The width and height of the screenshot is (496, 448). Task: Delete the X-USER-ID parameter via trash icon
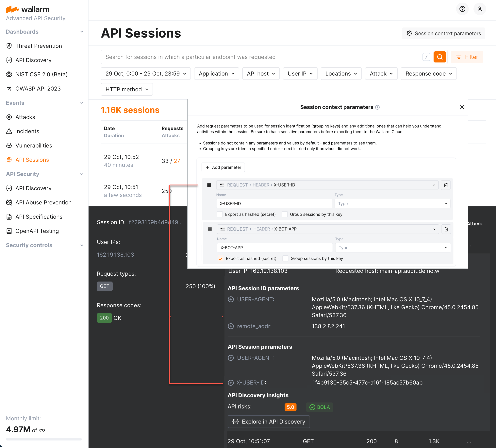point(446,185)
